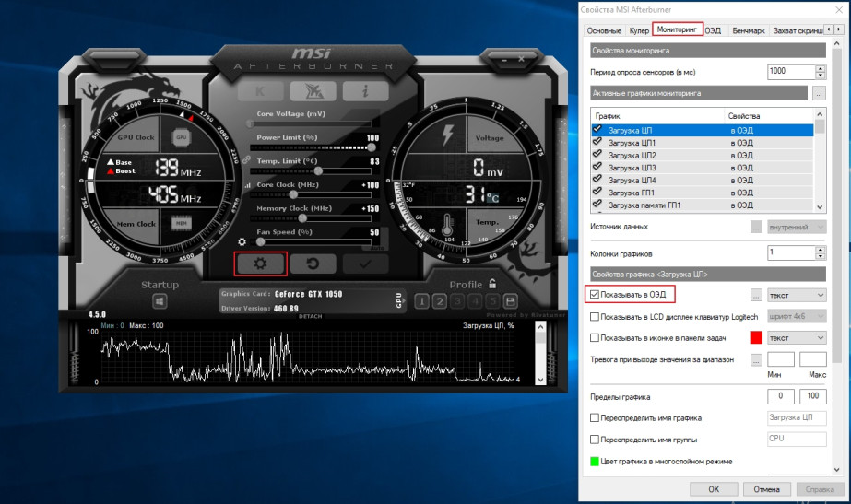Select profile slot 2
The width and height of the screenshot is (851, 504).
[x=440, y=301]
